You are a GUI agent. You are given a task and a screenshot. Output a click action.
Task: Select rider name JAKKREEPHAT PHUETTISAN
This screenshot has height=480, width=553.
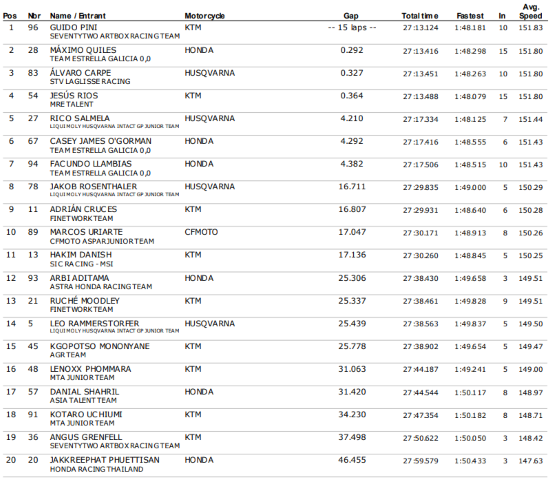pyautogui.click(x=105, y=460)
